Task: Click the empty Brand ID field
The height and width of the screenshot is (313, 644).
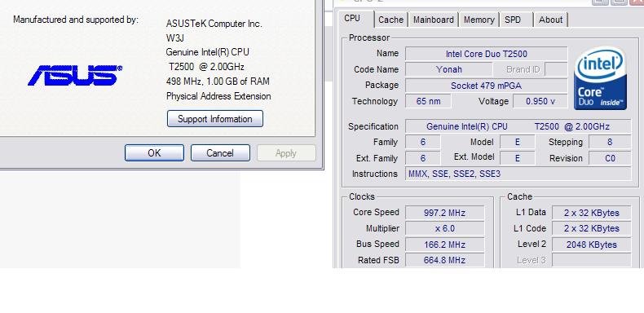Action: point(556,69)
